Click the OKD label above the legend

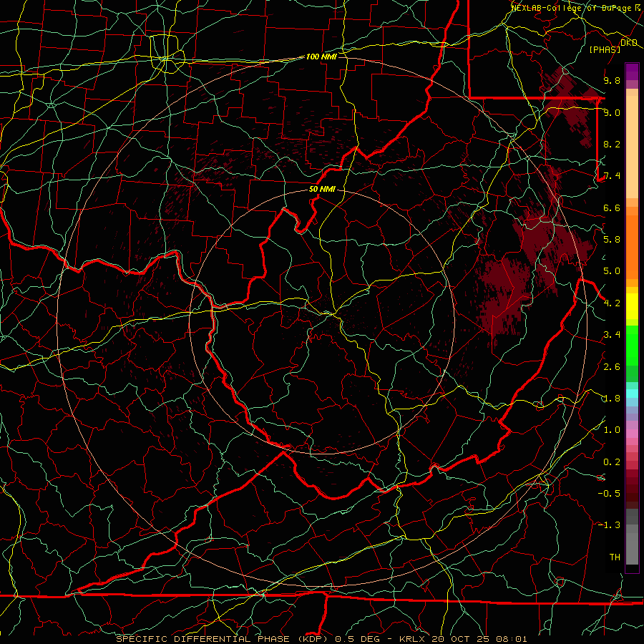(x=629, y=43)
